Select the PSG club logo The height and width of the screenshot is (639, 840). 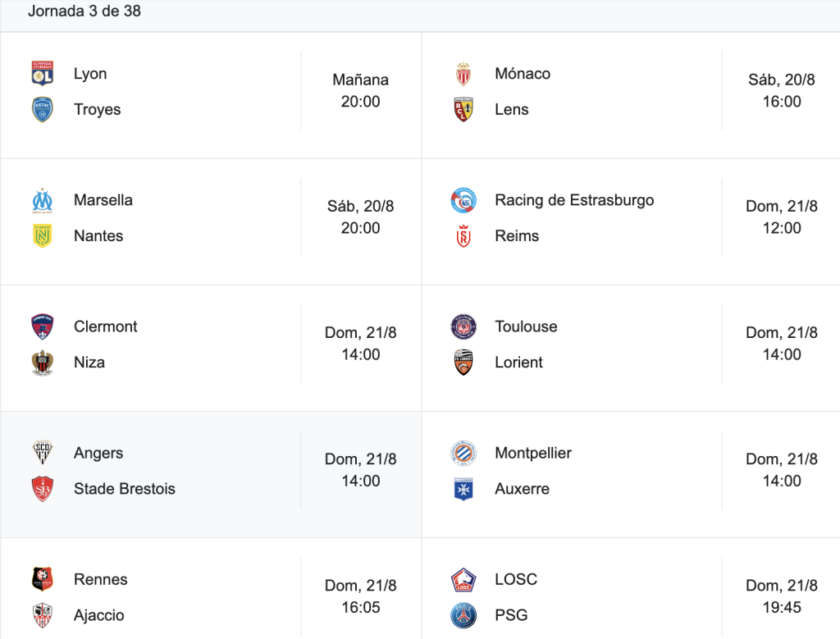tap(463, 615)
